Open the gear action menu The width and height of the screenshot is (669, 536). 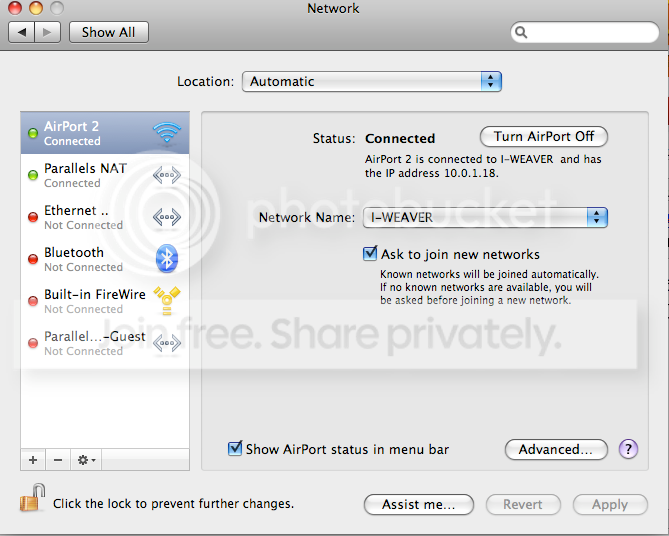click(86, 460)
